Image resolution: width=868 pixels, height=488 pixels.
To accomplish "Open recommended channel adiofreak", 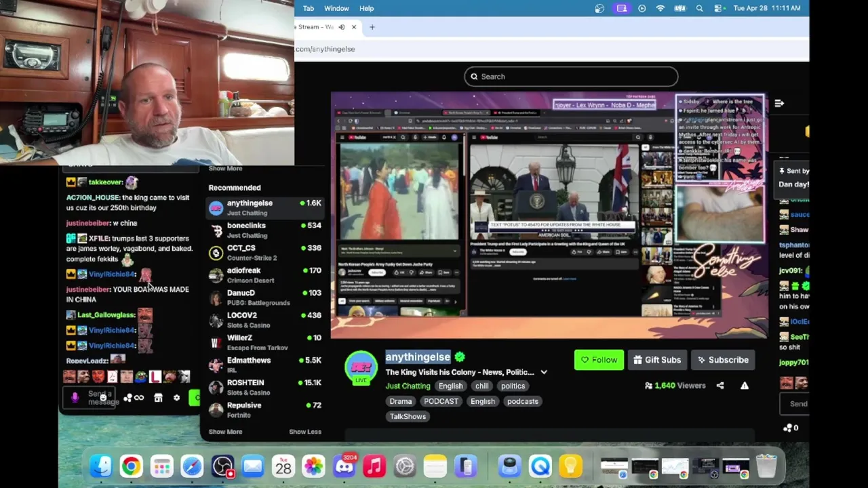I will (x=264, y=274).
